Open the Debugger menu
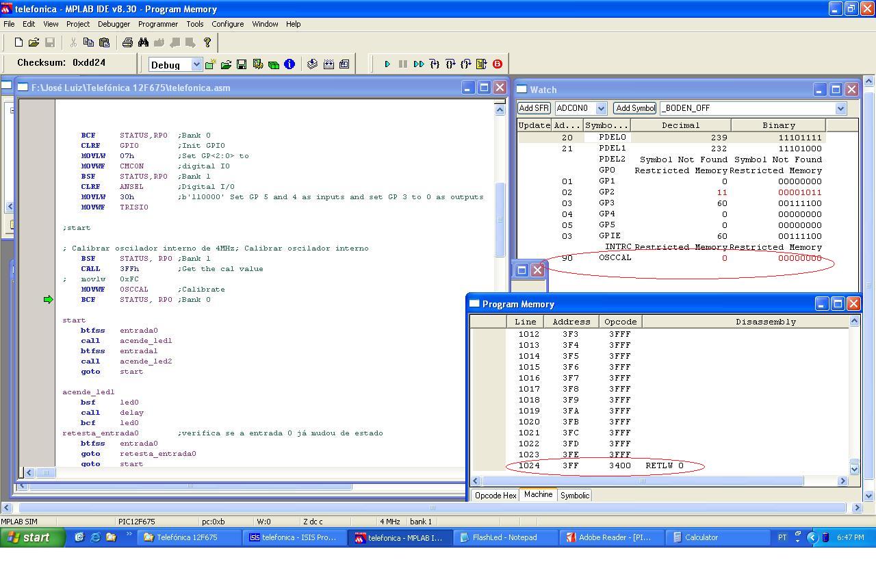 tap(114, 24)
